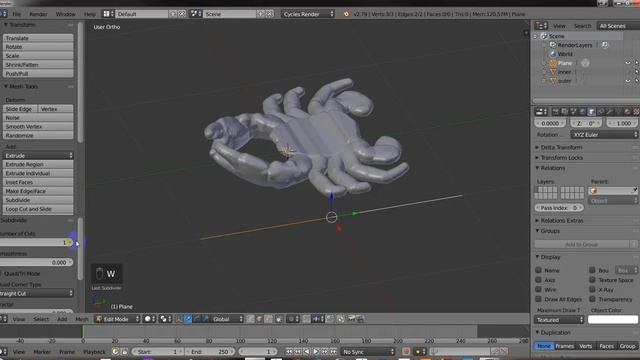Click the Inset Faces button
640x360 pixels.
[38, 182]
